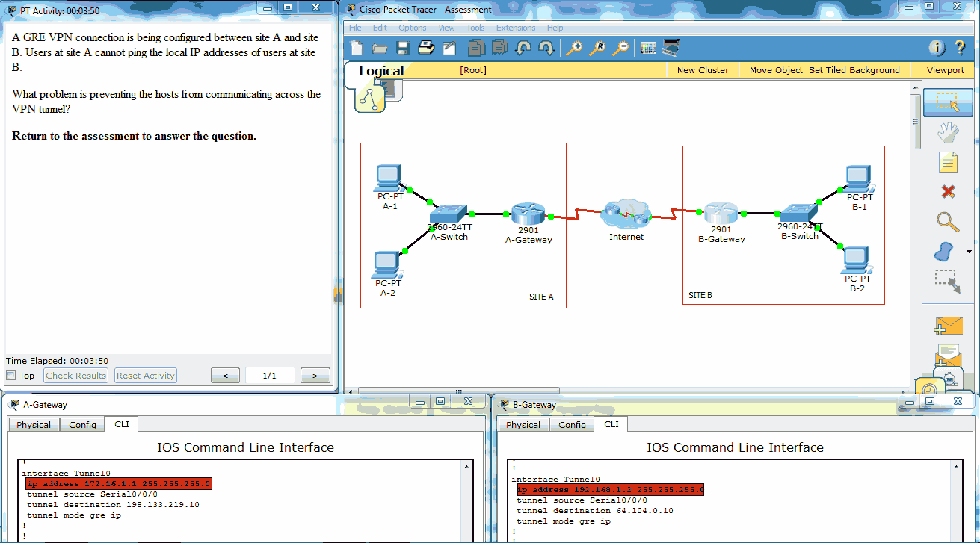Select the B-Switch device
The height and width of the screenshot is (543, 980).
pyautogui.click(x=799, y=213)
